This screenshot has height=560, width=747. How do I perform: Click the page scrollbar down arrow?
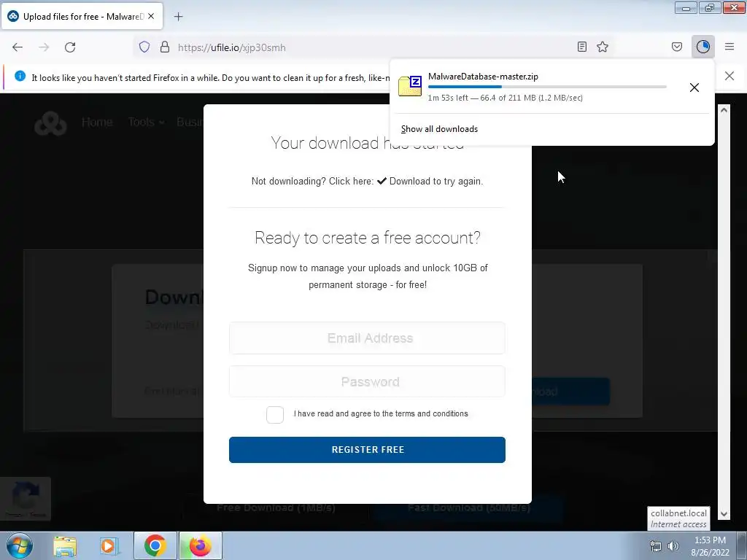[724, 514]
